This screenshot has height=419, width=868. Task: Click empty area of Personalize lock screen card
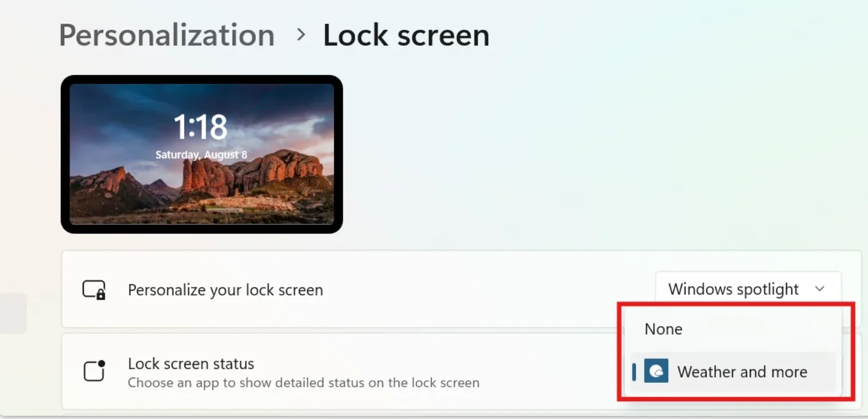pyautogui.click(x=486, y=290)
